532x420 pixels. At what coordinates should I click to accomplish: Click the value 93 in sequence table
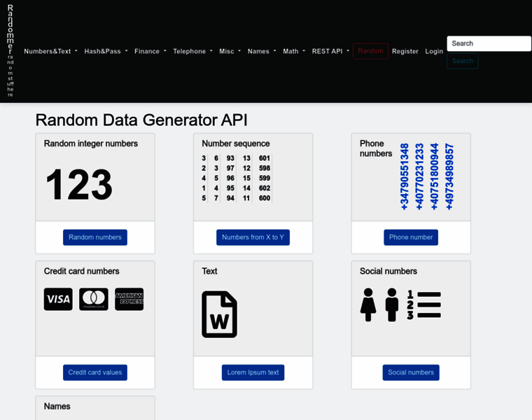[230, 158]
